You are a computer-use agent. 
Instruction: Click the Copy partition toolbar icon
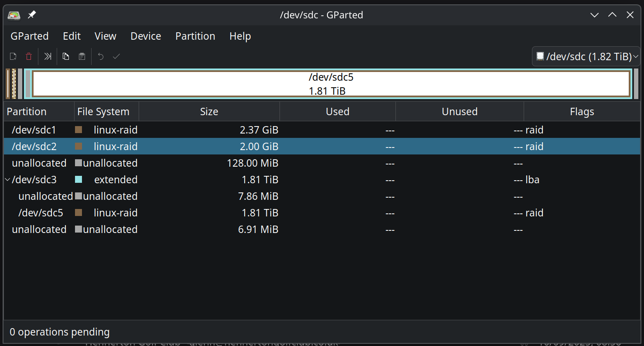coord(66,56)
